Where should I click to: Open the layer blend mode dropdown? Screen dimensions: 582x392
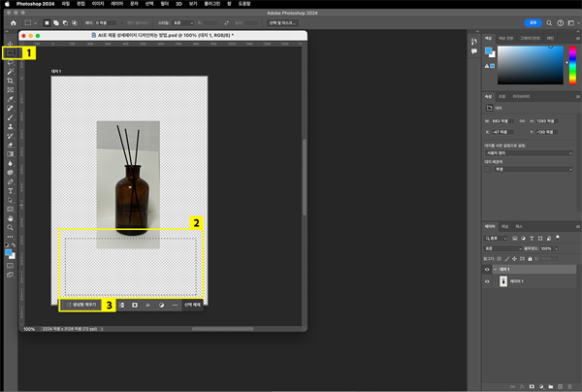(502, 248)
